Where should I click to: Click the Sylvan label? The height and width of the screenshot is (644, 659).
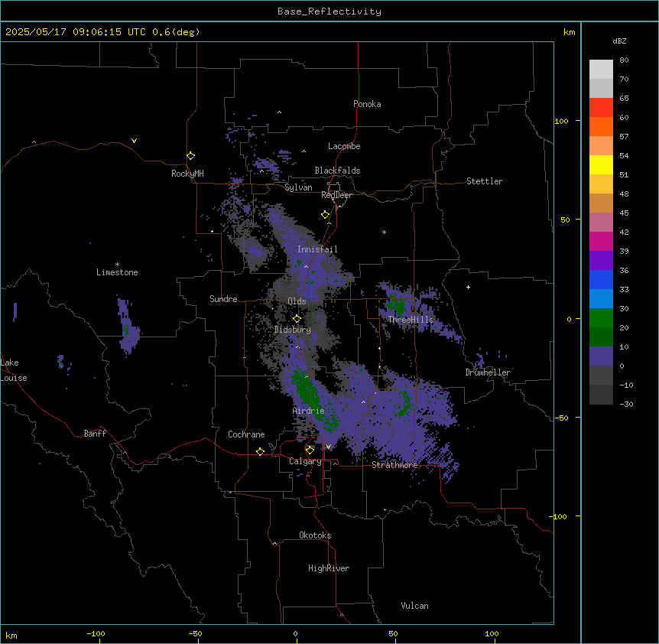point(298,187)
